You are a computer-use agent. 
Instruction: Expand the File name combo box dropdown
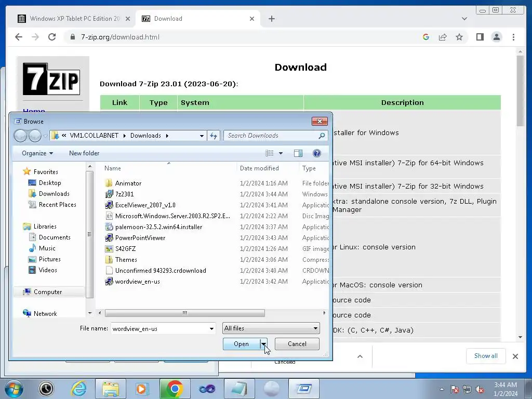(x=211, y=328)
